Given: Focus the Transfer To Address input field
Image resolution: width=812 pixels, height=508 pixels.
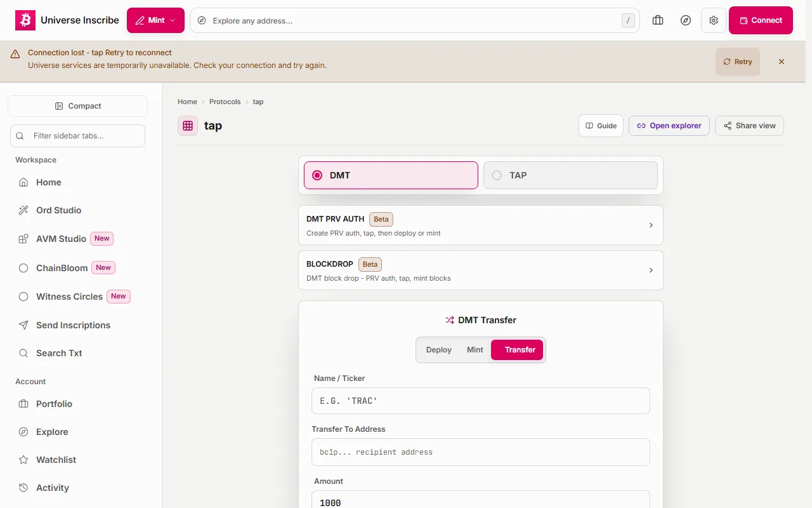Looking at the screenshot, I should pyautogui.click(x=481, y=452).
